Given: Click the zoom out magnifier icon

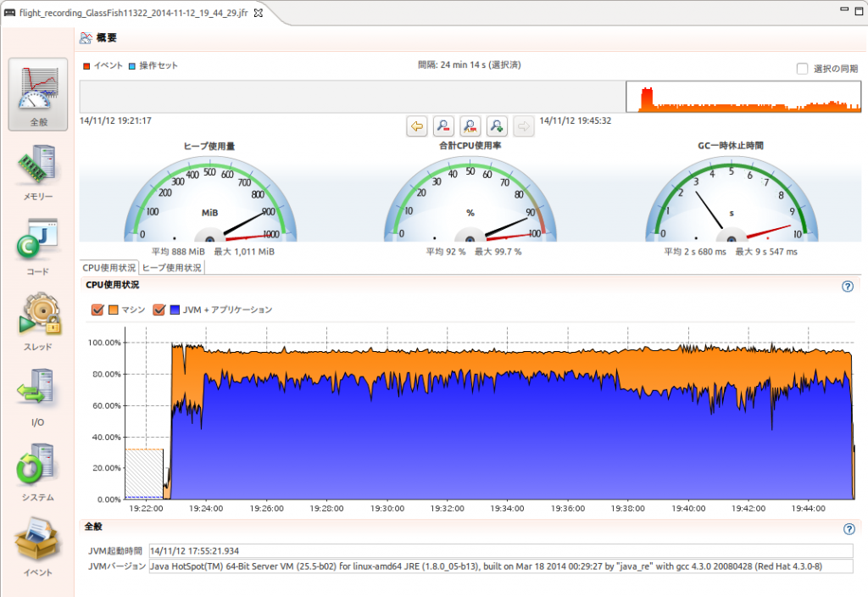Looking at the screenshot, I should click(x=443, y=126).
